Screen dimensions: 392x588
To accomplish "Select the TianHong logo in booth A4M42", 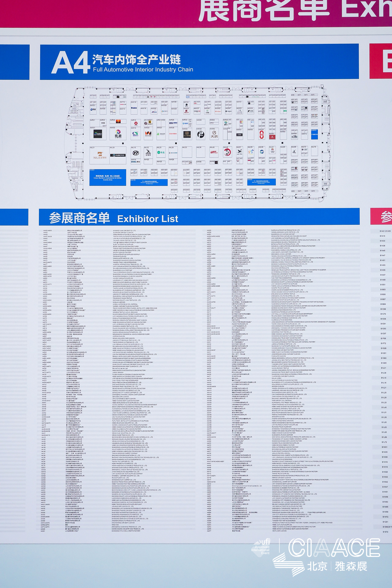I will [x=214, y=134].
